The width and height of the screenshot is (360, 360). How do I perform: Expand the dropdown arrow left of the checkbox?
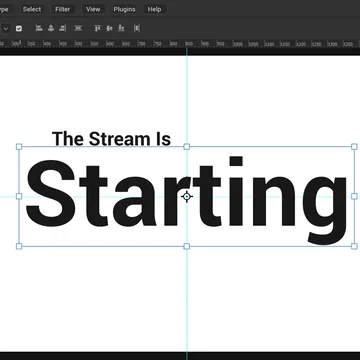coord(6,28)
